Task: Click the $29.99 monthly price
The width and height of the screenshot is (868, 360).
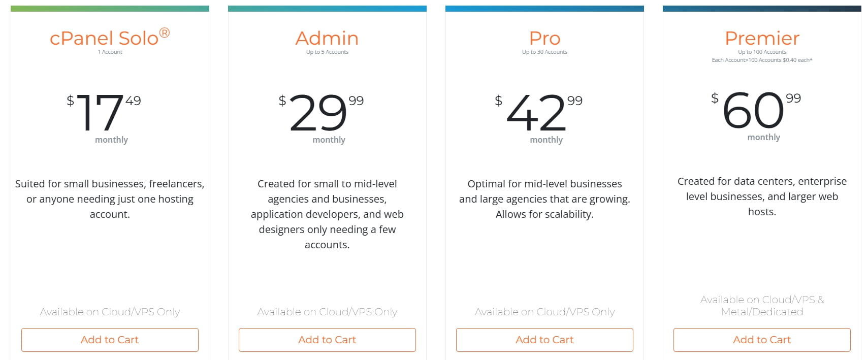Action: pos(320,112)
